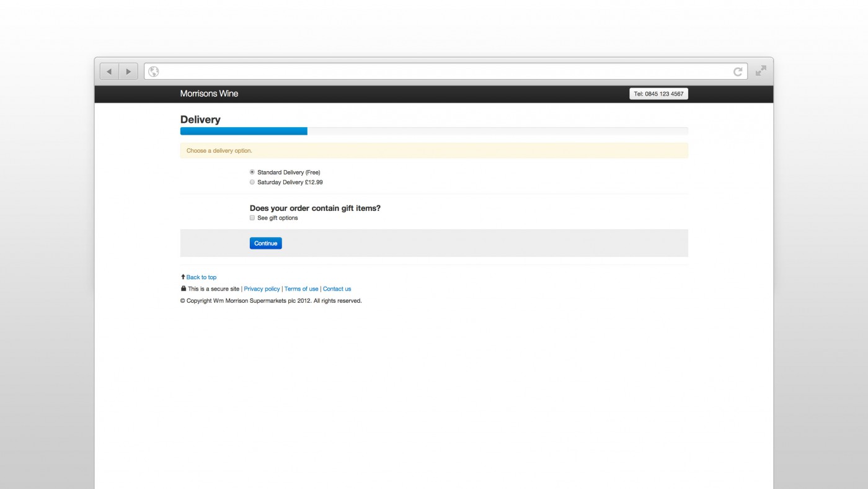Click the blue Continue button

(x=266, y=243)
